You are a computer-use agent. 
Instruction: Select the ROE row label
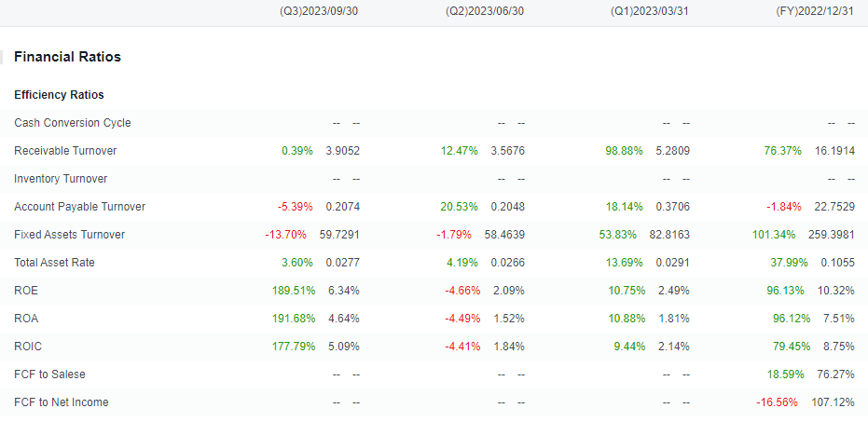click(26, 291)
